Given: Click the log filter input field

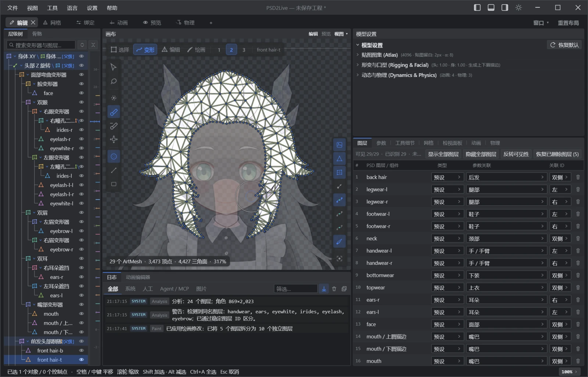Looking at the screenshot, I should tap(295, 289).
